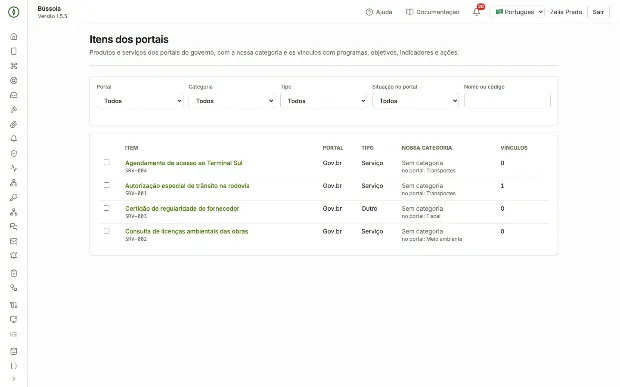Open the database sidebar icon
620x387 pixels.
point(13,351)
